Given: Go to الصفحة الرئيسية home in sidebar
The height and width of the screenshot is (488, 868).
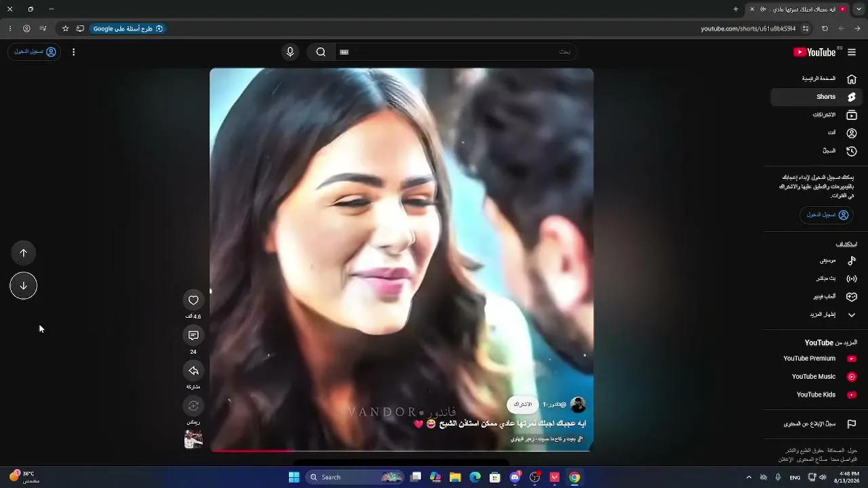Looking at the screenshot, I should (x=816, y=79).
